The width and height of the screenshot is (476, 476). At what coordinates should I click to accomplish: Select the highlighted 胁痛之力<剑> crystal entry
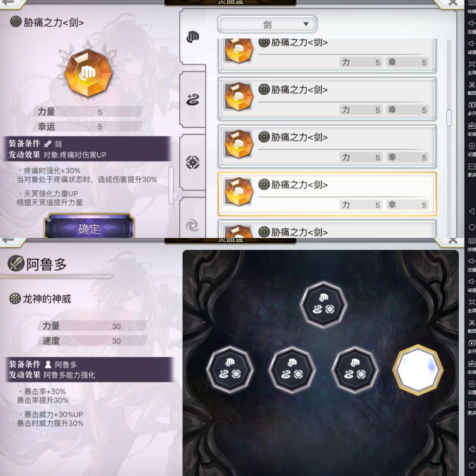coord(327,194)
